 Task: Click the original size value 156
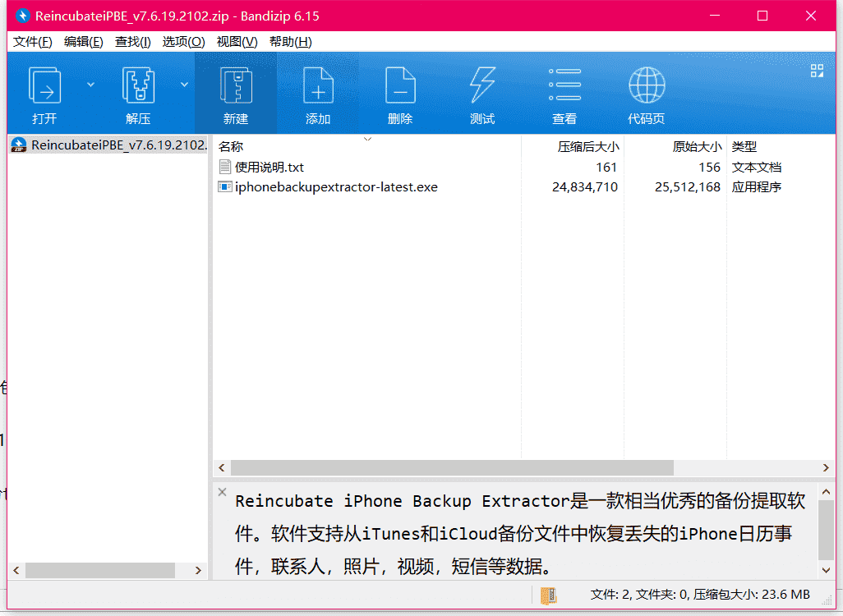click(709, 168)
